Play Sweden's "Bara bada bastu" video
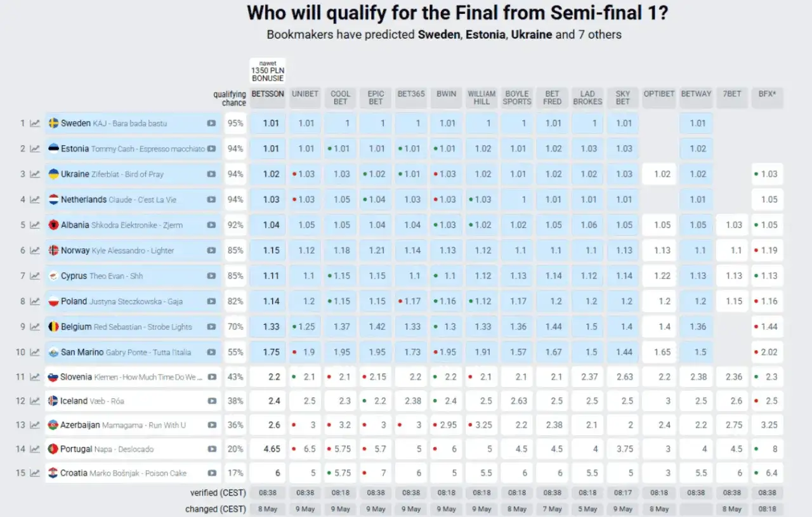This screenshot has height=517, width=812. (x=211, y=123)
